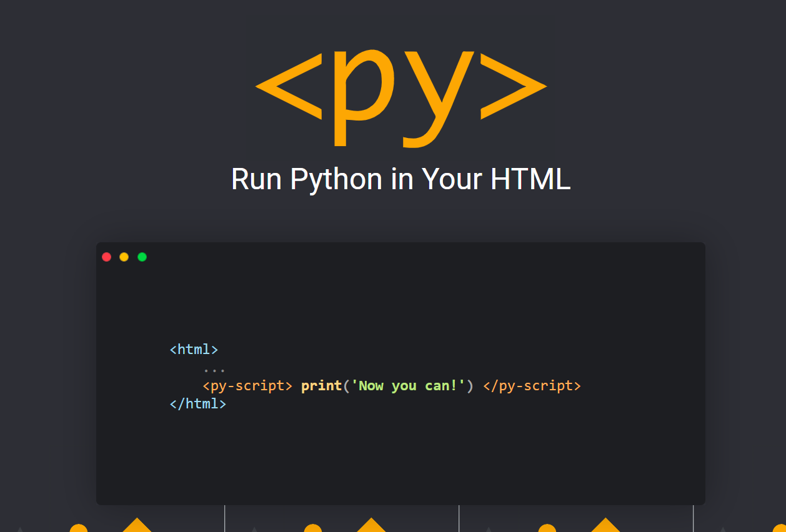Select the <html> opening tag in the code
The height and width of the screenshot is (532, 786).
[194, 349]
